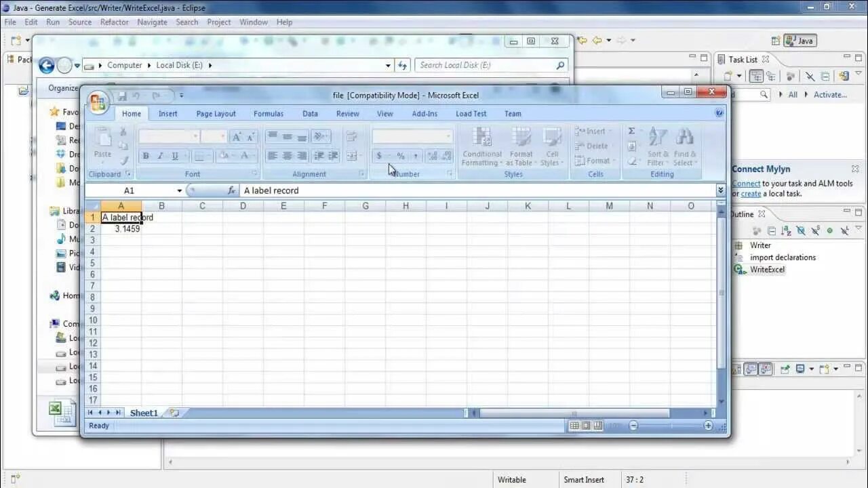Open the Font name combo box
This screenshot has width=868, height=488.
point(169,137)
